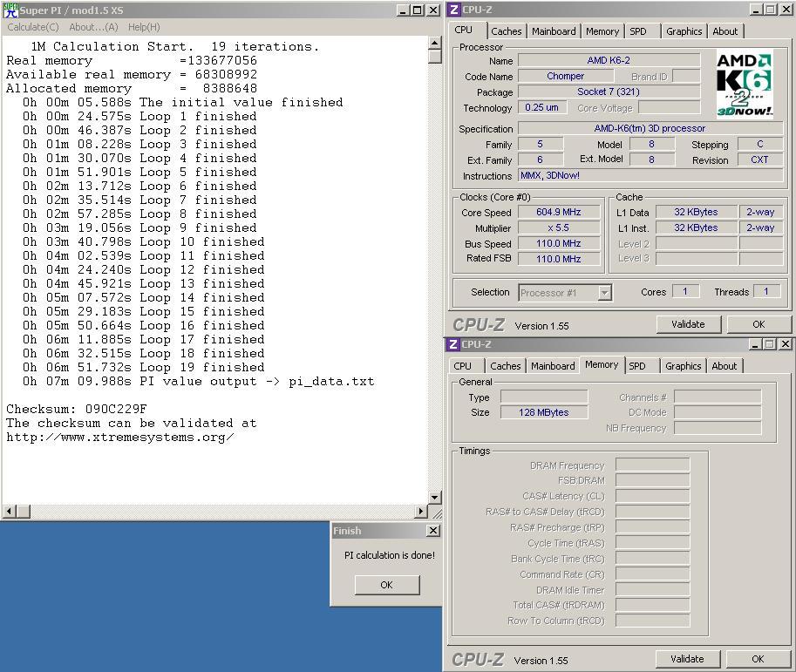Open SPD tab in bottom CPU-Z window

637,366
